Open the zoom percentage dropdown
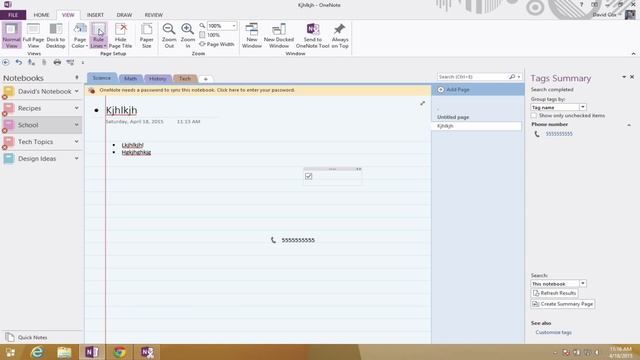 [234, 26]
